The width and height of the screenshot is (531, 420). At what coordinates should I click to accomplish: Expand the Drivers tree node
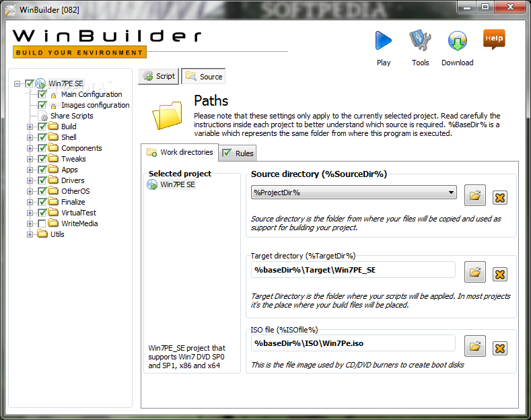tap(30, 181)
